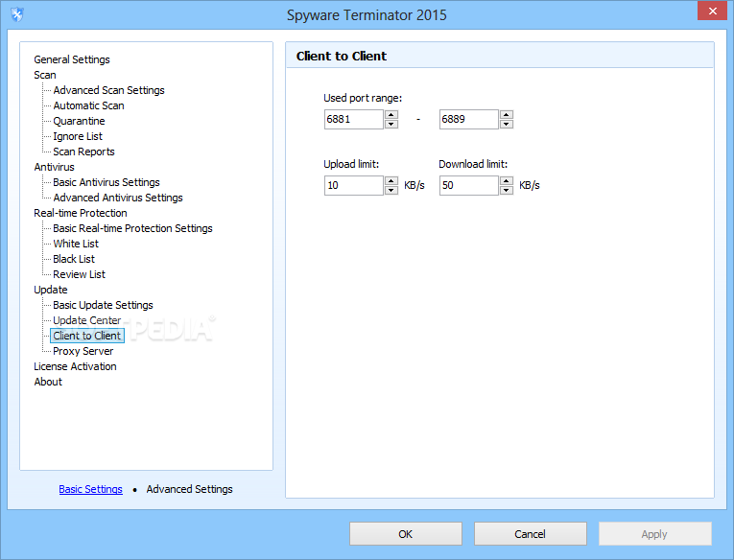Open the About page
Viewport: 734px width, 560px height.
click(48, 382)
